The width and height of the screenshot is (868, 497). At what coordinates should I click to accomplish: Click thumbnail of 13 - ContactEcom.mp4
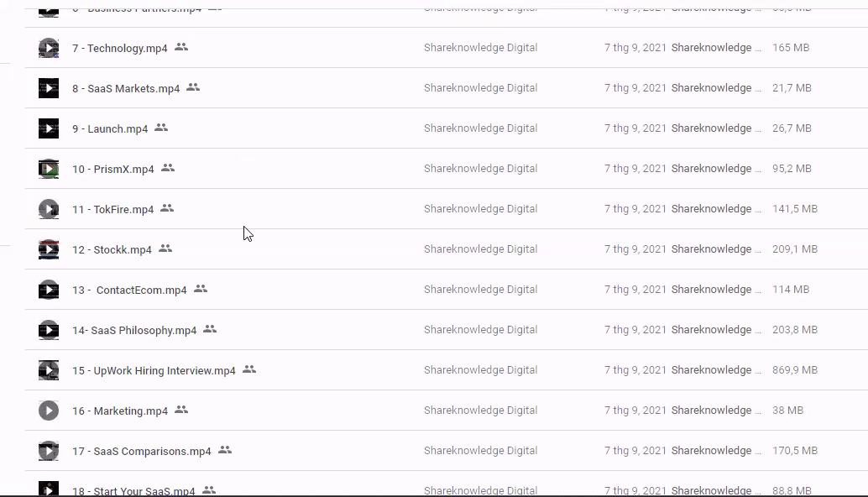(x=49, y=290)
